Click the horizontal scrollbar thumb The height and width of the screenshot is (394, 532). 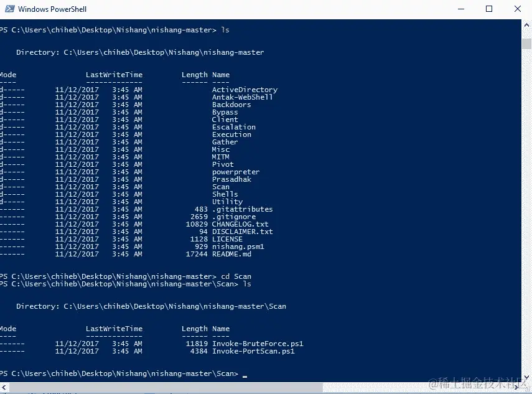point(166,387)
